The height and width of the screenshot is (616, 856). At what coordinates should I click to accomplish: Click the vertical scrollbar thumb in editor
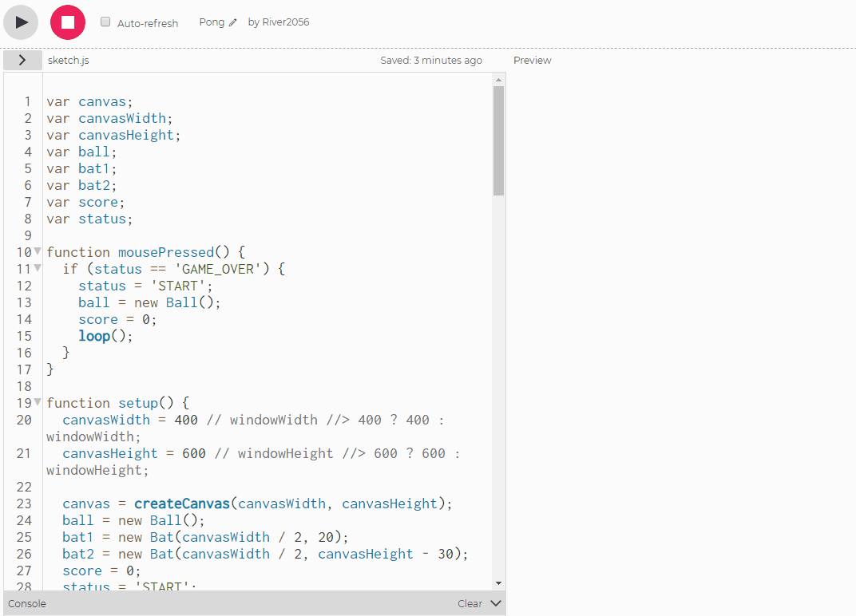(498, 140)
